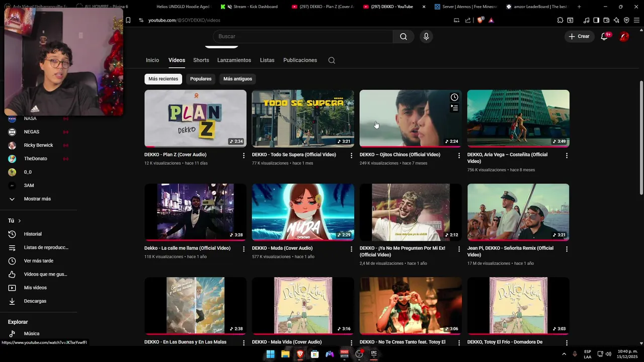Open Brave Rewards triangle icon
The width and height of the screenshot is (644, 362).
point(491,20)
